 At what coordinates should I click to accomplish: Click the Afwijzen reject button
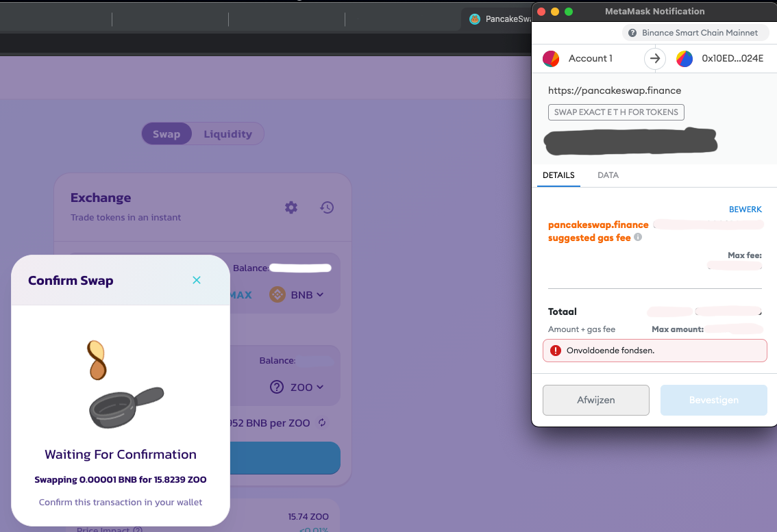coord(595,401)
